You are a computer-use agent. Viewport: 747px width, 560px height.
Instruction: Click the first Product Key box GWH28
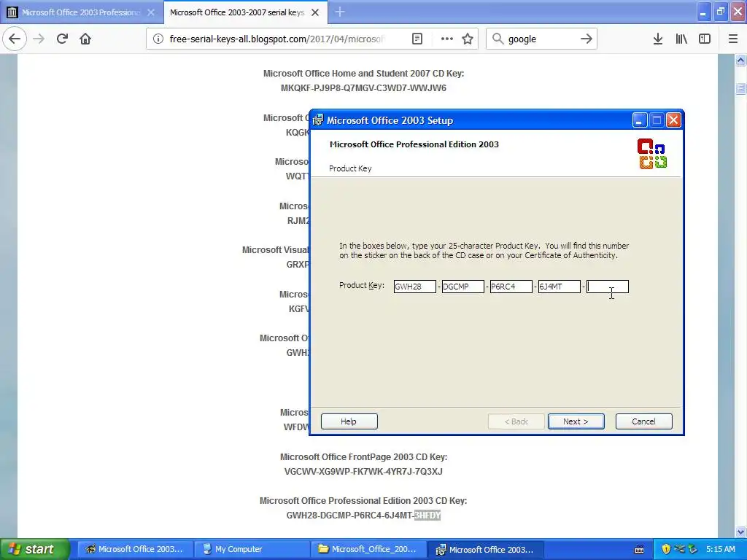click(414, 286)
